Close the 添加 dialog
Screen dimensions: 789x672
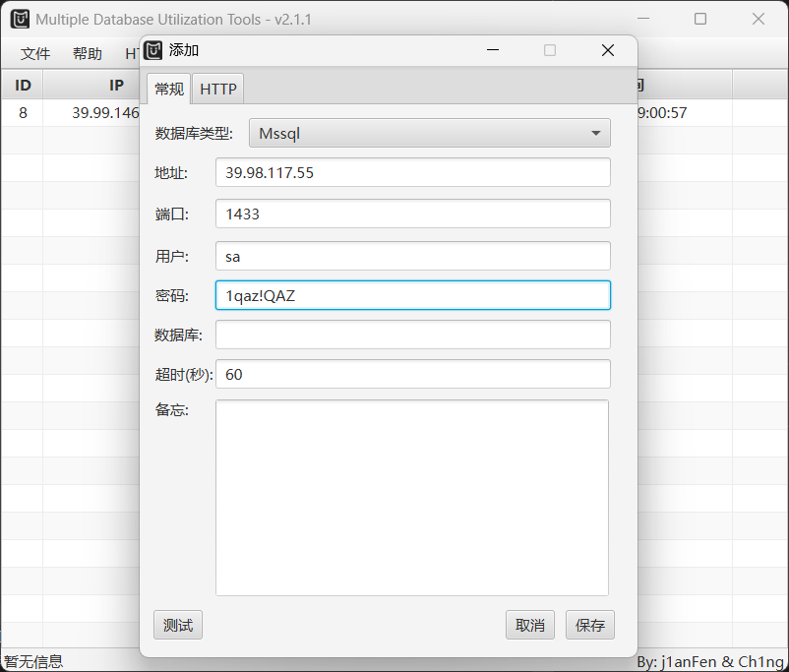pos(608,50)
